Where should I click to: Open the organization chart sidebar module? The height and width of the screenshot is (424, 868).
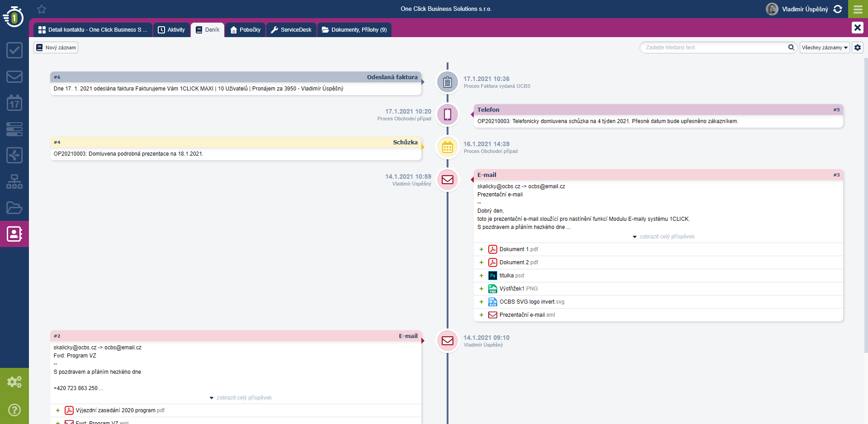(14, 181)
